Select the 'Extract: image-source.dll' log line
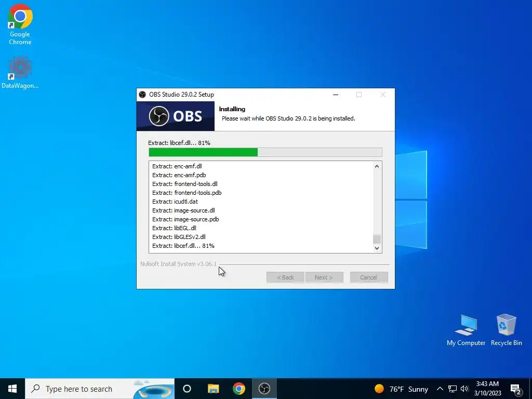Screen dimensions: 532x399 coord(183,210)
